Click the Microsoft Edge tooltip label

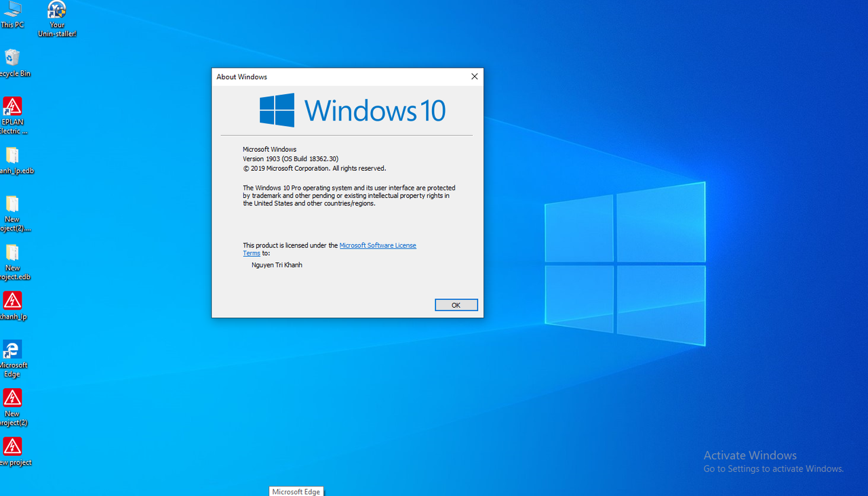tap(296, 491)
